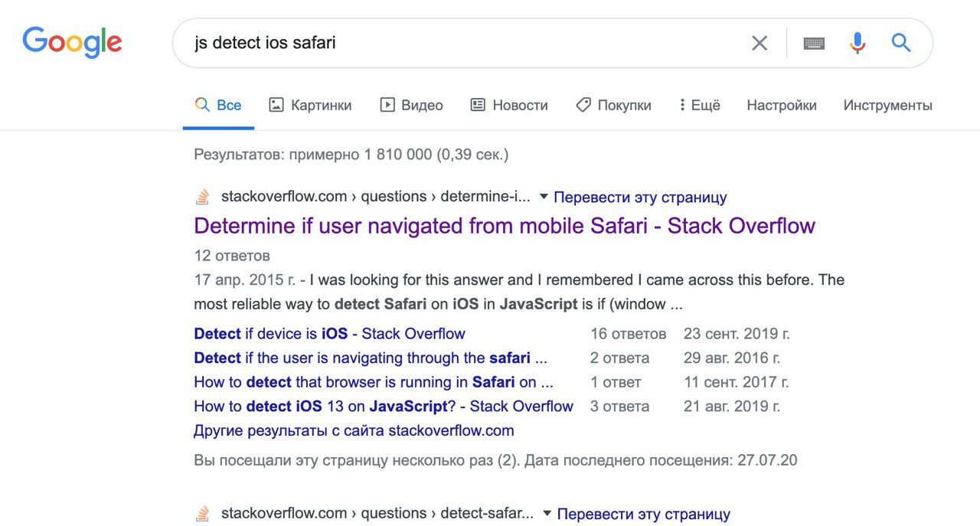
Task: Start voice search with microphone icon
Action: tap(857, 43)
